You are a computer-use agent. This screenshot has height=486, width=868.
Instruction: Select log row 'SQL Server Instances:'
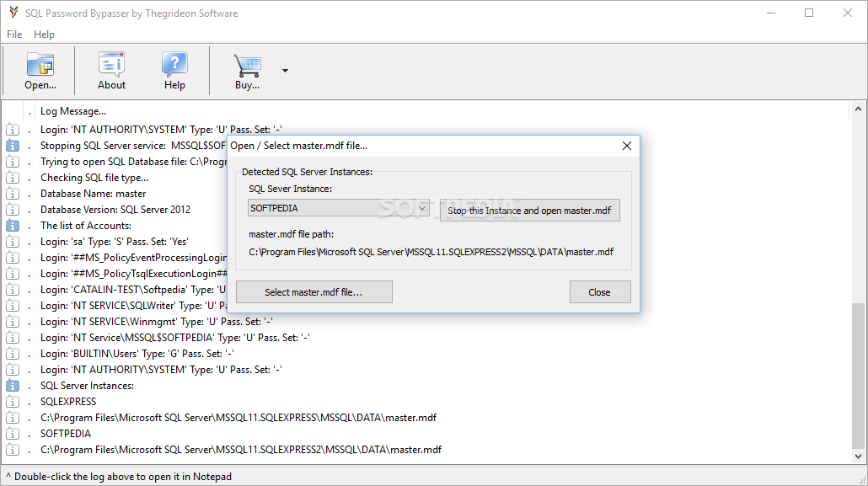coord(87,386)
